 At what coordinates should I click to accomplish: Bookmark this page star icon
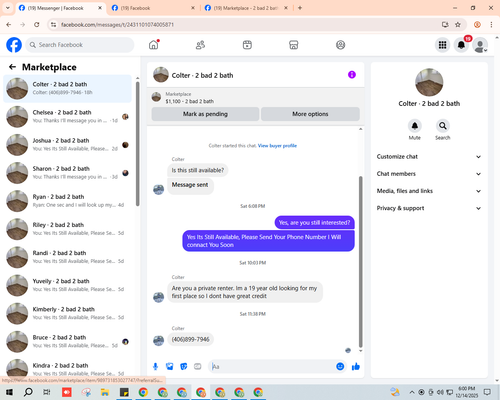pos(458,24)
